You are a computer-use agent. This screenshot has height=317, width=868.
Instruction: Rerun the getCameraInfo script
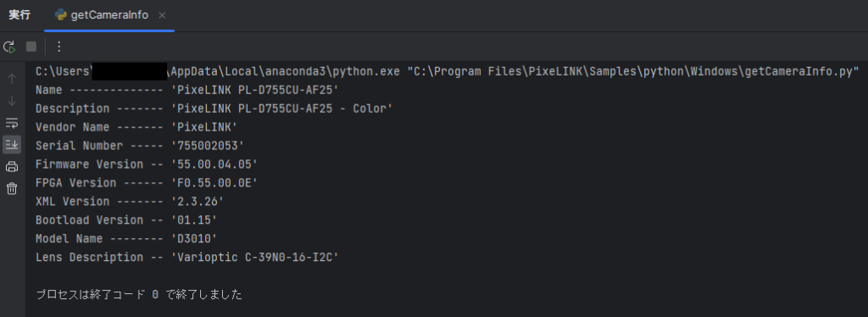click(9, 47)
